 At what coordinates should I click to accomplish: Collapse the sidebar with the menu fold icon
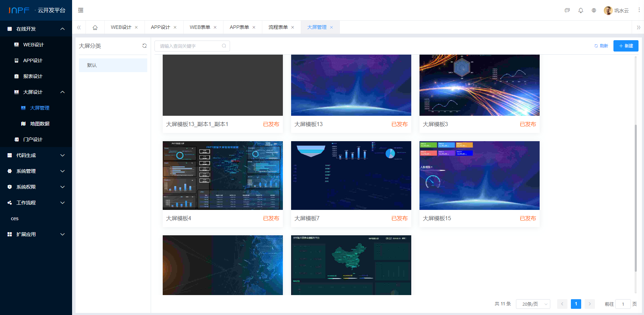(81, 10)
